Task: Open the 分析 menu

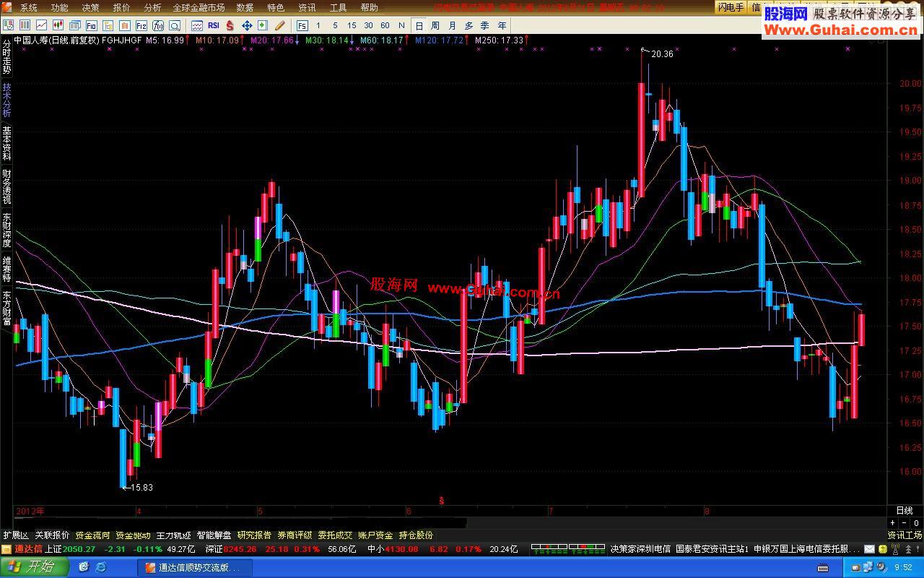Action: pos(152,8)
